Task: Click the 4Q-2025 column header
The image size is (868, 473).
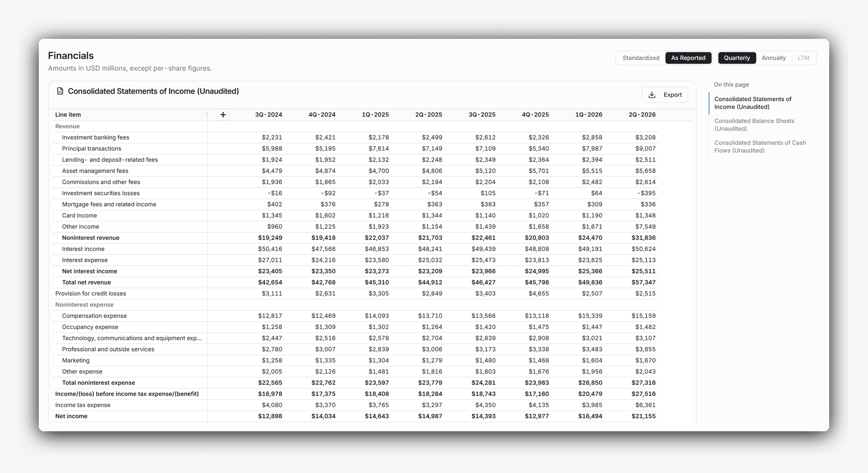Action: (x=535, y=114)
